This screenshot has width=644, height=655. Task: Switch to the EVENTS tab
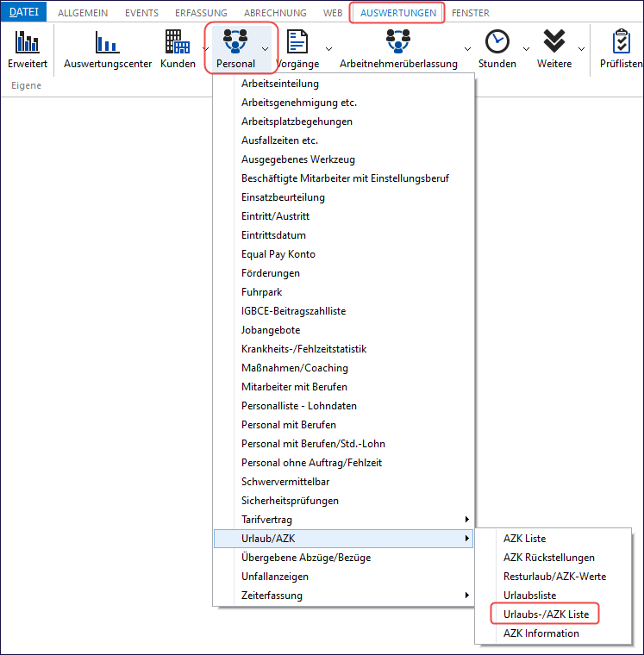pos(141,13)
